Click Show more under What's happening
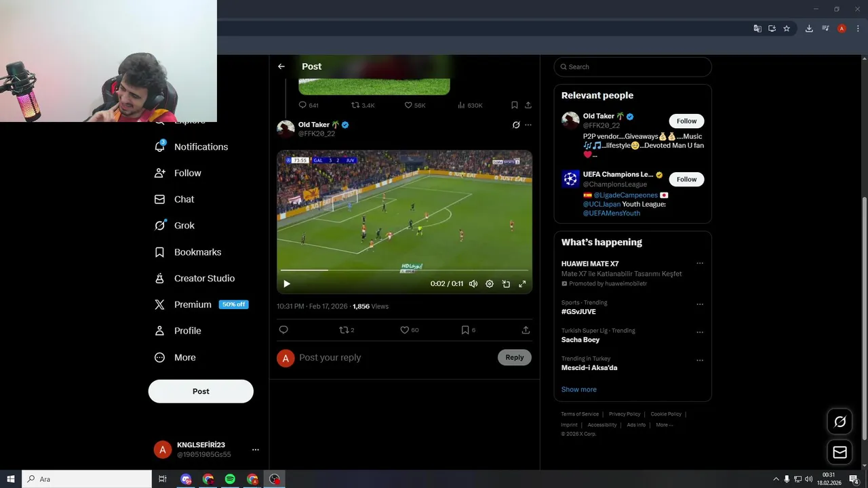868x488 pixels. coord(578,389)
